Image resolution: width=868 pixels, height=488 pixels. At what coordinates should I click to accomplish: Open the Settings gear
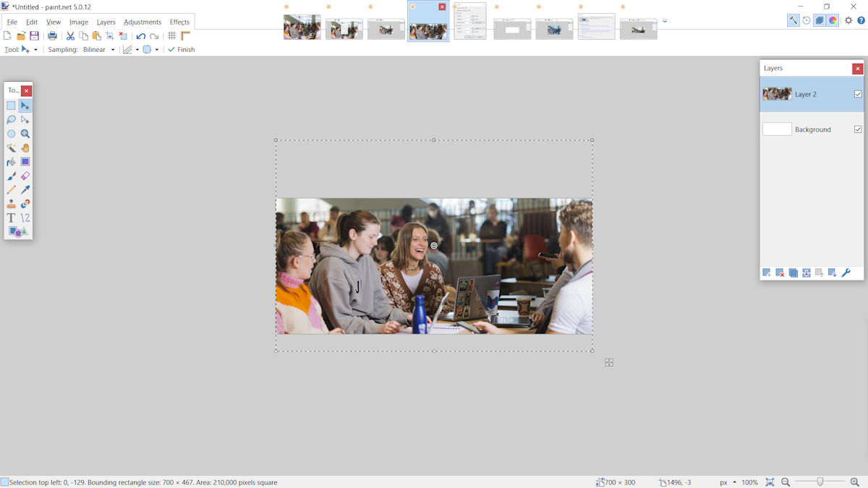pyautogui.click(x=848, y=20)
